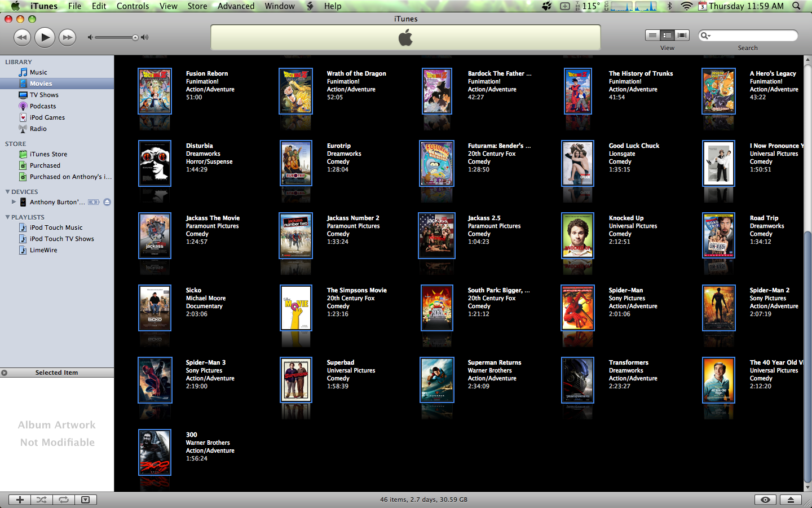Hide the artwork viewer panel button
Viewport: 812px width, 508px height.
pos(85,500)
